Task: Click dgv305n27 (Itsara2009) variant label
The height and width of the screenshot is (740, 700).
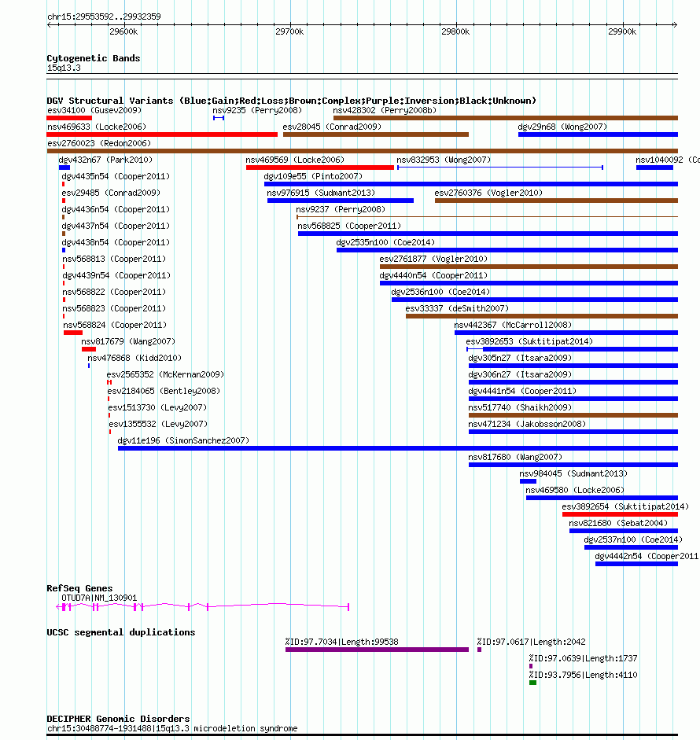Action: coord(520,358)
